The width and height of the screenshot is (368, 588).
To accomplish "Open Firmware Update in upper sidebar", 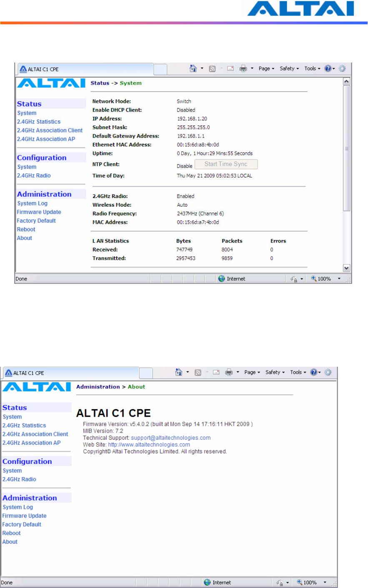I will [39, 212].
